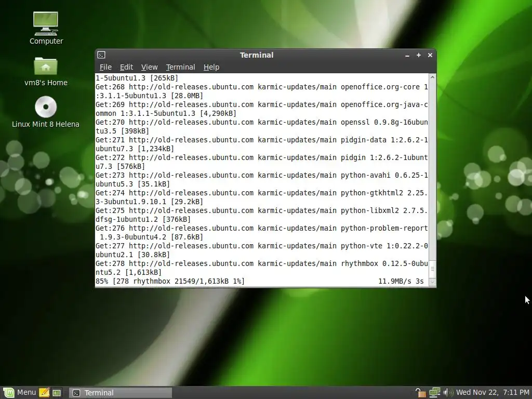Open the File menu in Terminal
The image size is (532, 399).
click(105, 67)
